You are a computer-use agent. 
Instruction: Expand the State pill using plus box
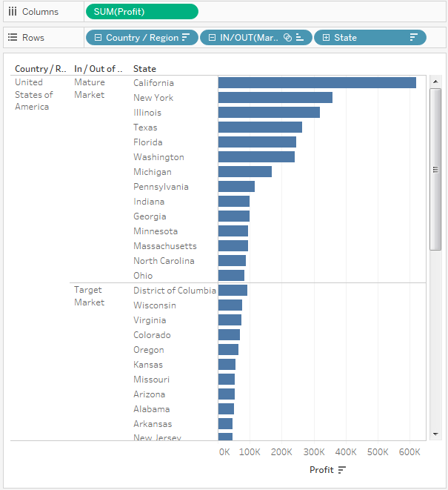[326, 38]
